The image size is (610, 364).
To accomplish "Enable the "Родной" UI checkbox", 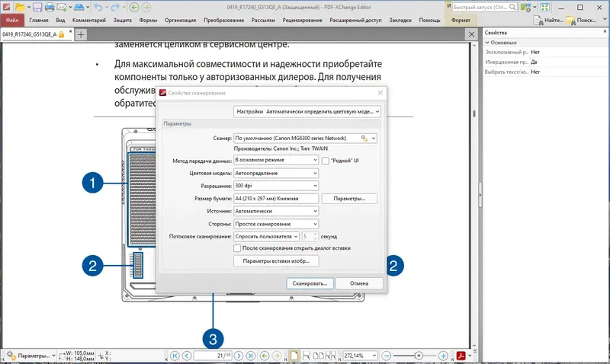I will pos(326,161).
